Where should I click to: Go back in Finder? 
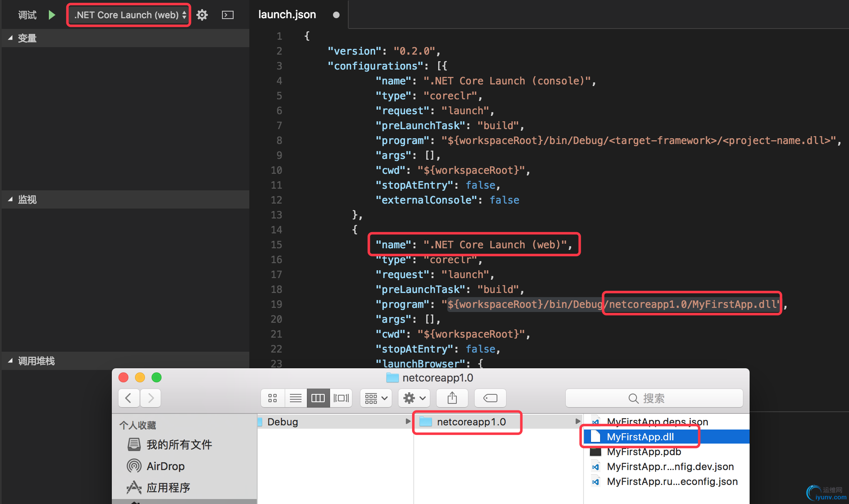tap(128, 398)
